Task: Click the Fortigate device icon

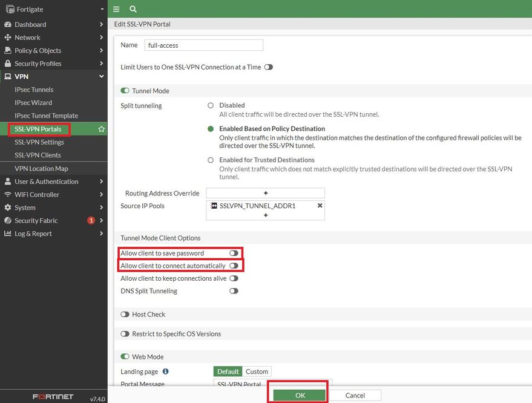Action: point(10,9)
